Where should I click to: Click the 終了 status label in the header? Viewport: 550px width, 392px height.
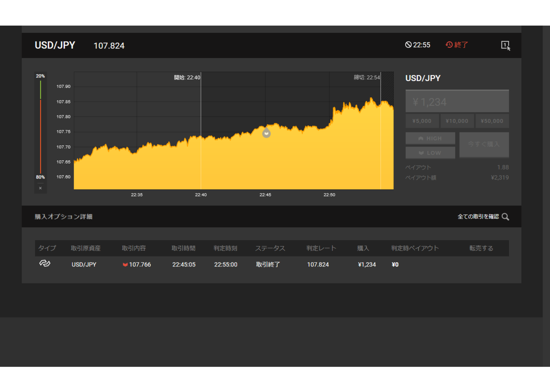pos(461,45)
